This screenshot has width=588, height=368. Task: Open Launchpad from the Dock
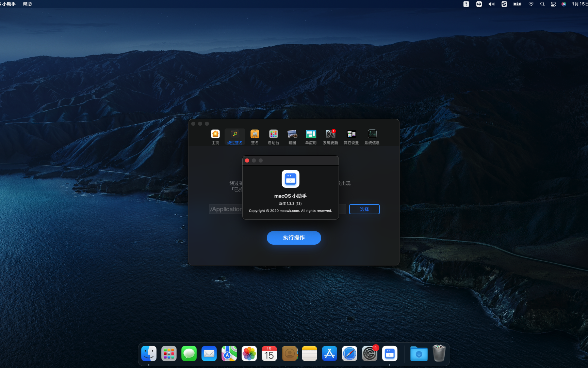tap(169, 354)
